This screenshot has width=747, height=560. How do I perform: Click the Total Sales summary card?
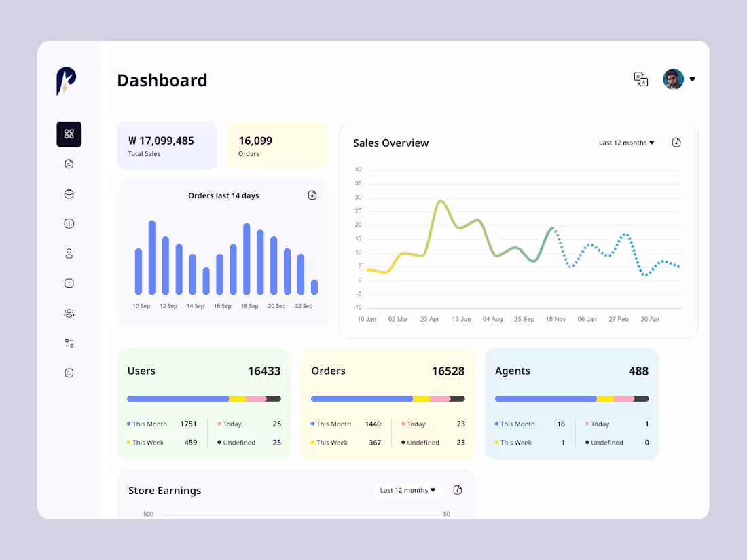pyautogui.click(x=167, y=145)
